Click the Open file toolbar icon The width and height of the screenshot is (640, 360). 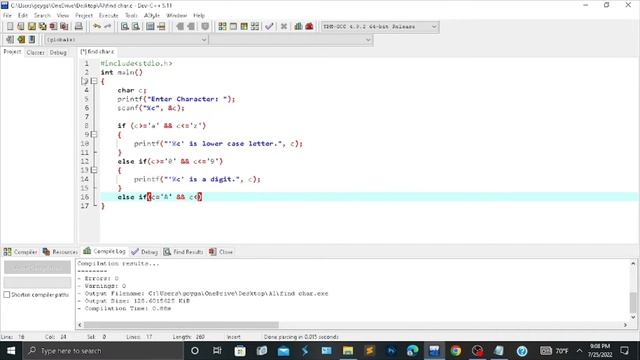click(x=21, y=27)
